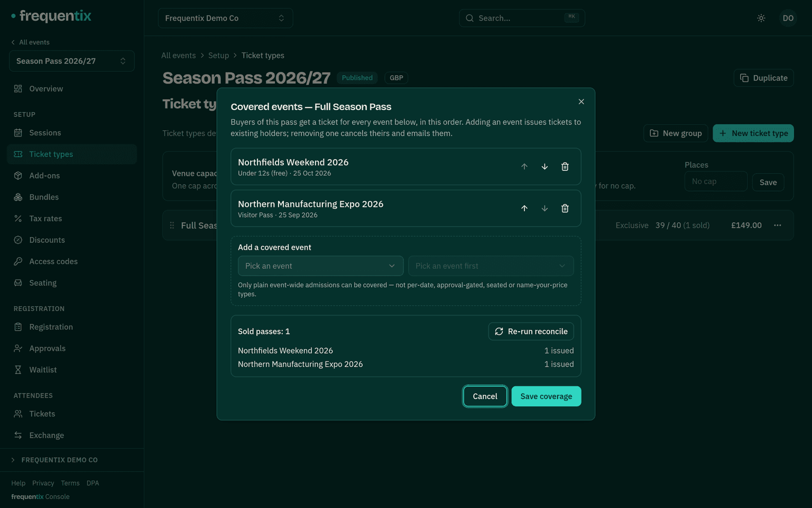
Task: Click Save coverage button
Action: click(x=546, y=396)
